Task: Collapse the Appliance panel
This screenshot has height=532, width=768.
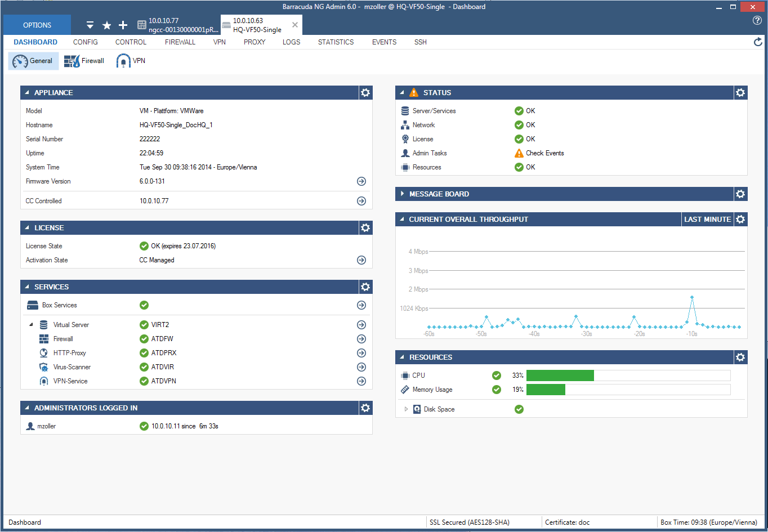Action: [27, 93]
